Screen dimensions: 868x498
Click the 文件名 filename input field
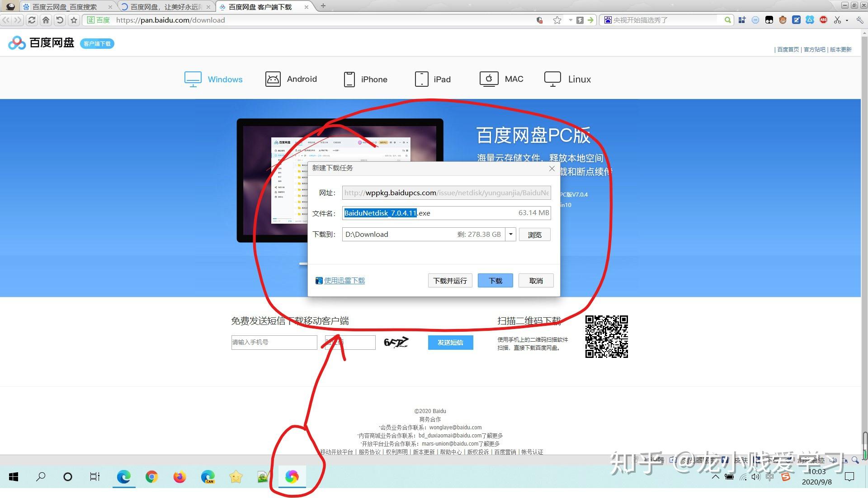point(446,213)
